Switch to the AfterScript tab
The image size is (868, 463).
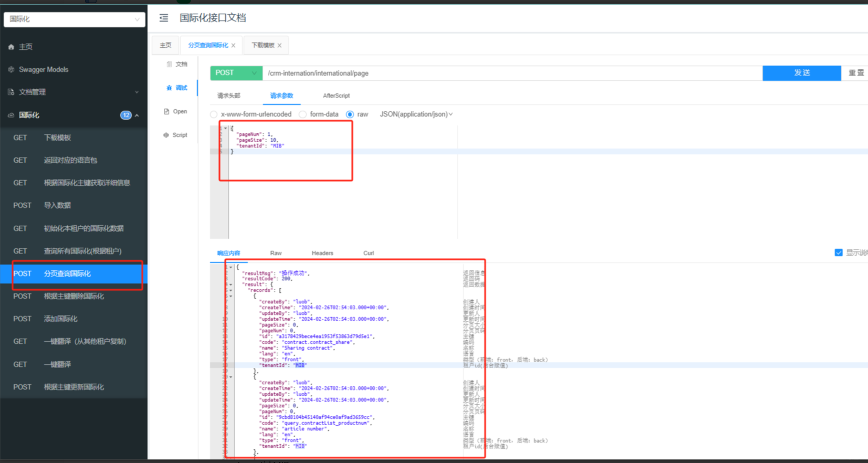(x=336, y=96)
